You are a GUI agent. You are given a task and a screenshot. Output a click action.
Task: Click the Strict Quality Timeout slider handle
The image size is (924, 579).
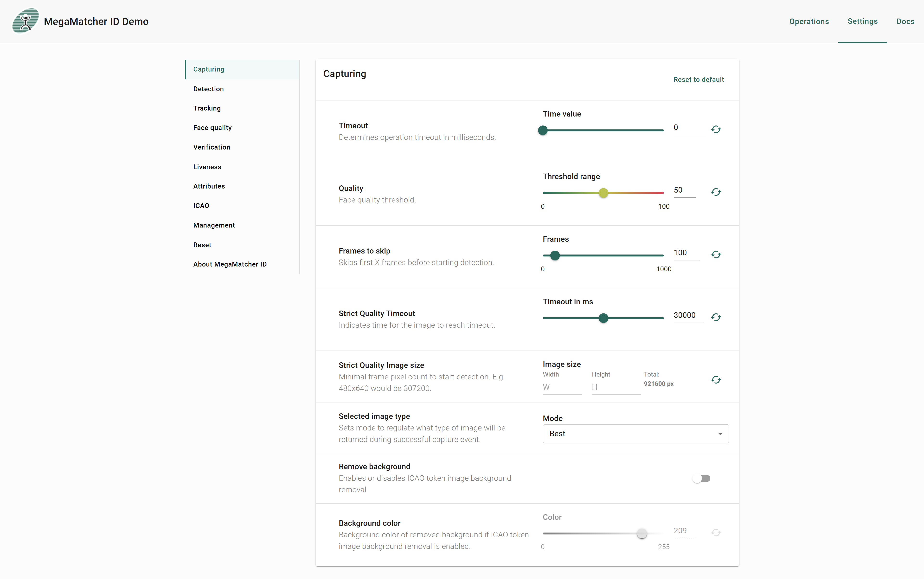603,318
